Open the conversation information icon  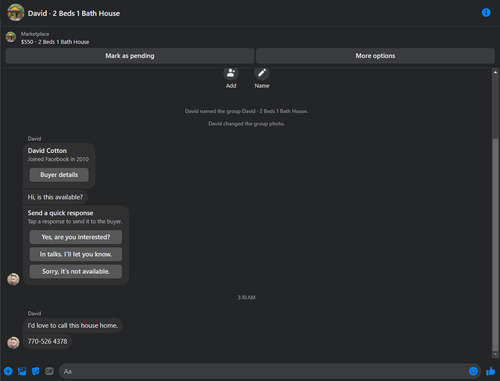486,13
